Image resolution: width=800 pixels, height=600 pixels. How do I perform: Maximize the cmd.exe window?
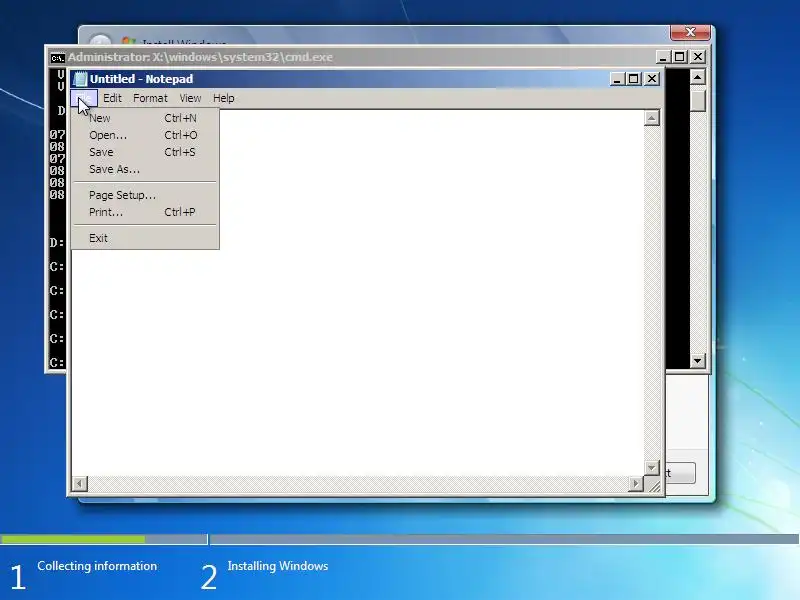tap(680, 57)
